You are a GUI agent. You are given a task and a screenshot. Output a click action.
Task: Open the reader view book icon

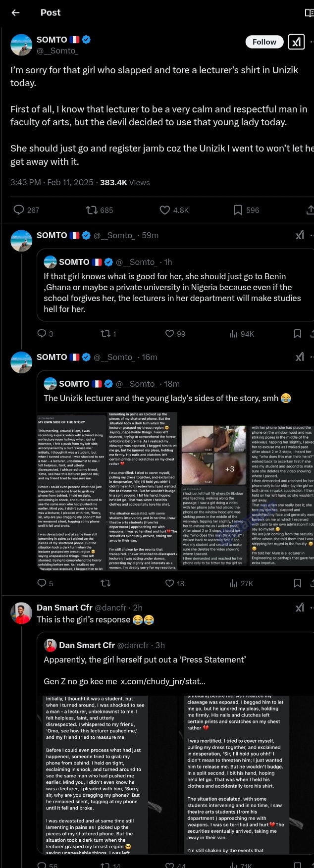coord(310,13)
